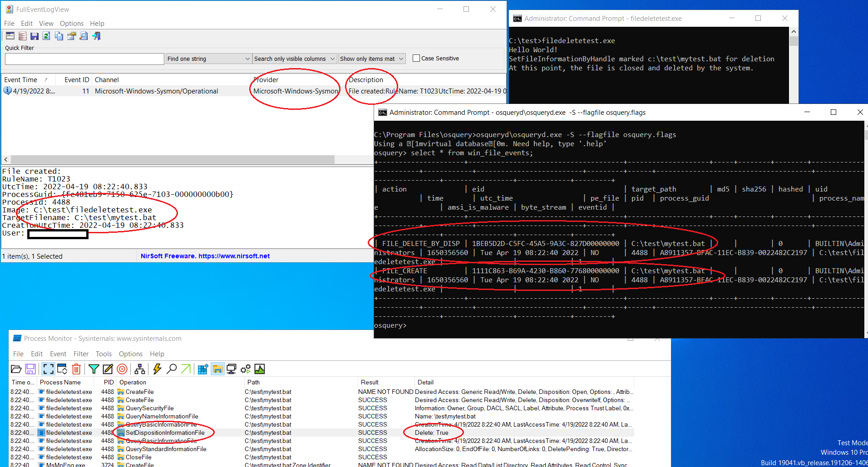
Task: Click the Find magnifier in Process Monitor
Action: [172, 369]
